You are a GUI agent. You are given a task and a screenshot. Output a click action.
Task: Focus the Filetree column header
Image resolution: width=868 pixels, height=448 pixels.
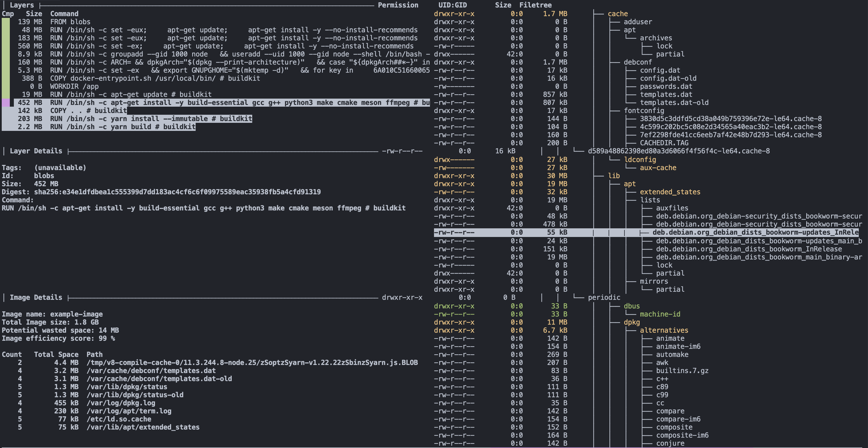535,5
